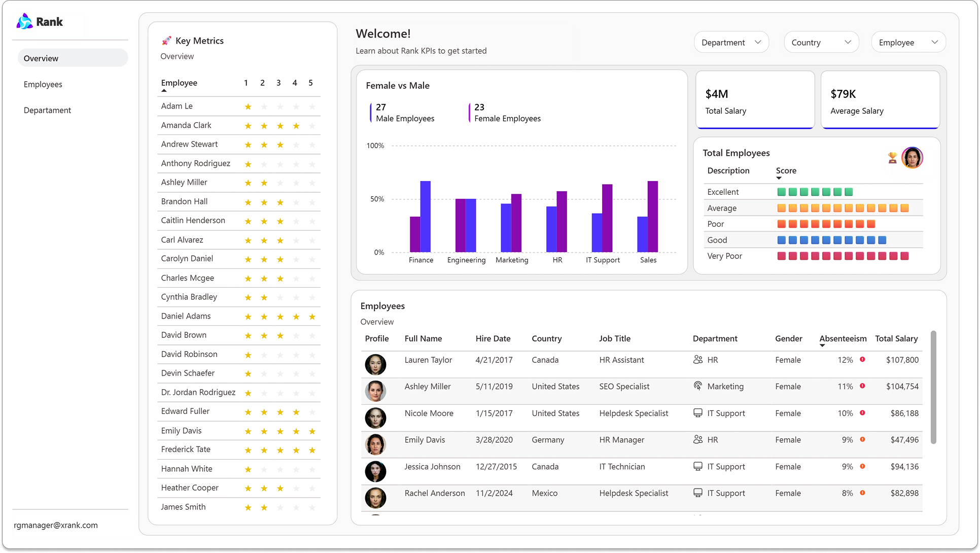This screenshot has width=980, height=553.
Task: Click the Marketing megaphone icon for Ashley Miller
Action: point(697,386)
